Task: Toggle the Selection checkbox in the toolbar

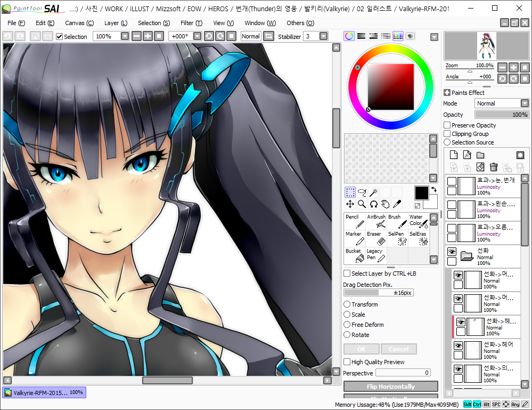Action: point(59,36)
